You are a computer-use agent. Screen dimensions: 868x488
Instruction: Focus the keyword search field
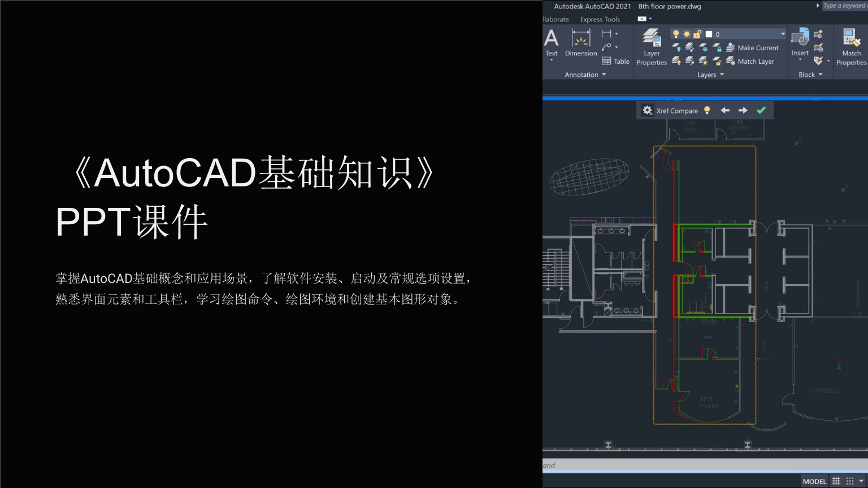pyautogui.click(x=845, y=6)
